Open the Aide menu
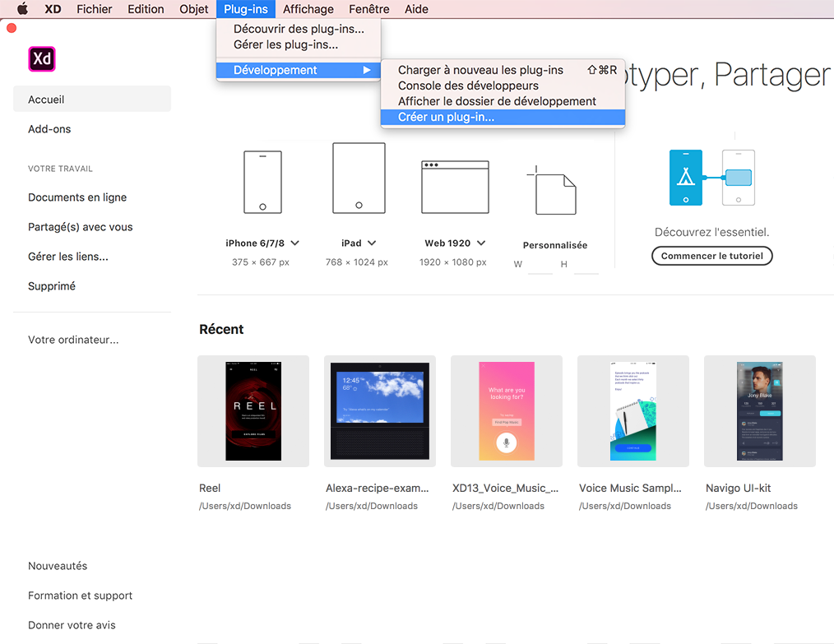 [416, 9]
